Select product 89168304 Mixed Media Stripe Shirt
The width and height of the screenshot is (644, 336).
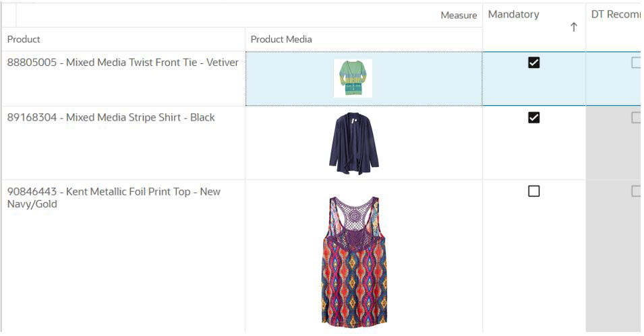[x=111, y=117]
